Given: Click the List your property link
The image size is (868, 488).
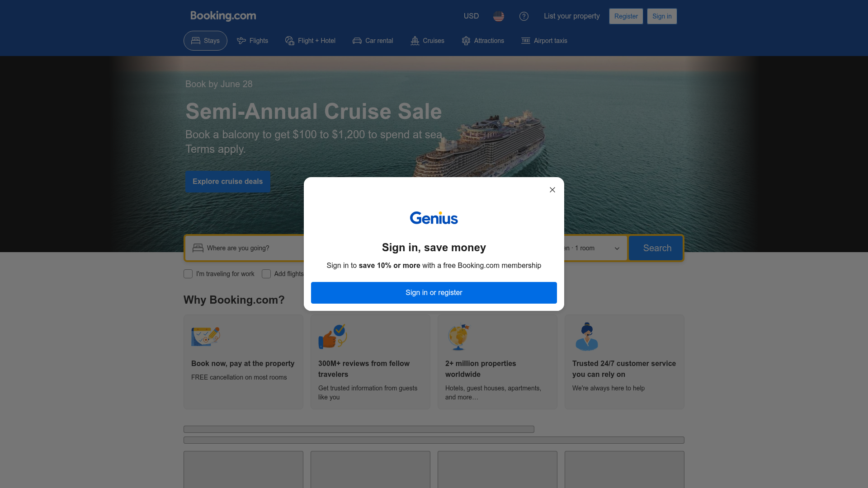Looking at the screenshot, I should coord(572,16).
